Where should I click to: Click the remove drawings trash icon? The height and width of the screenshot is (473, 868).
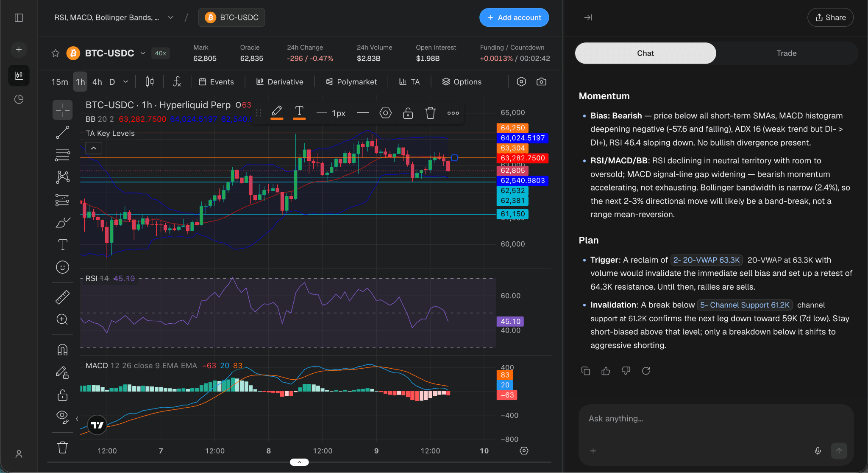pos(63,448)
